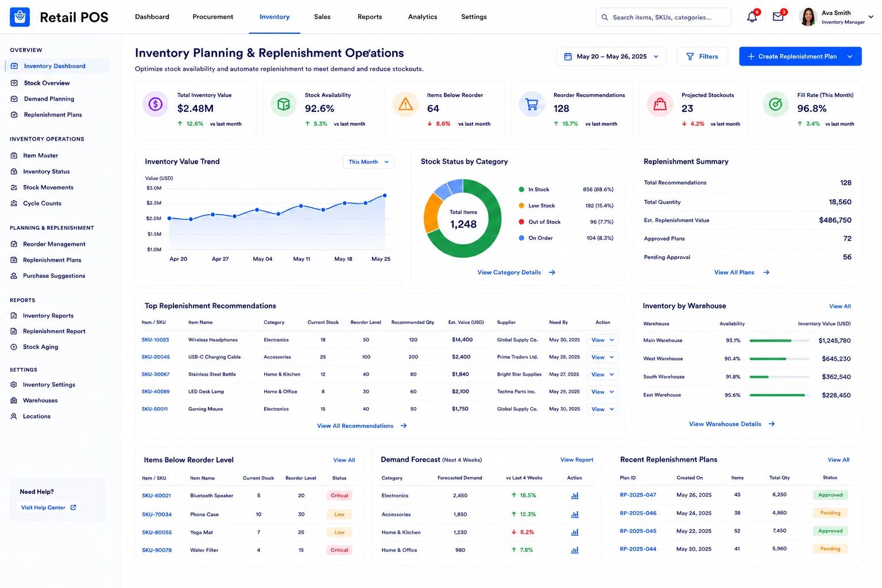
Task: Click the Ava Smith avatar photo
Action: pos(808,17)
